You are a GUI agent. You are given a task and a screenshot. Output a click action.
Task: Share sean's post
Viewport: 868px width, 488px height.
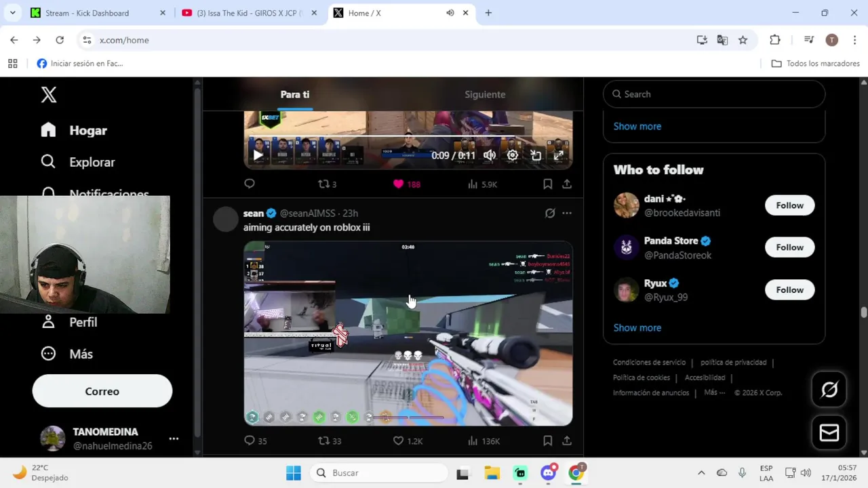567,441
